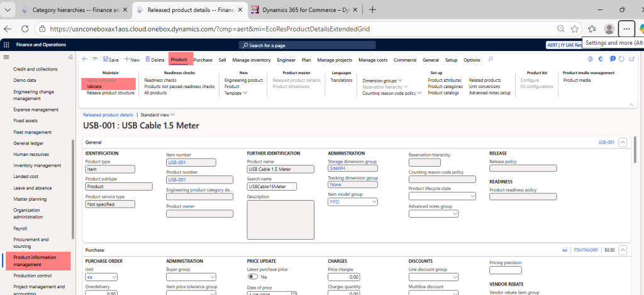
Task: Open Product attributes under Set up
Action: [x=445, y=81]
